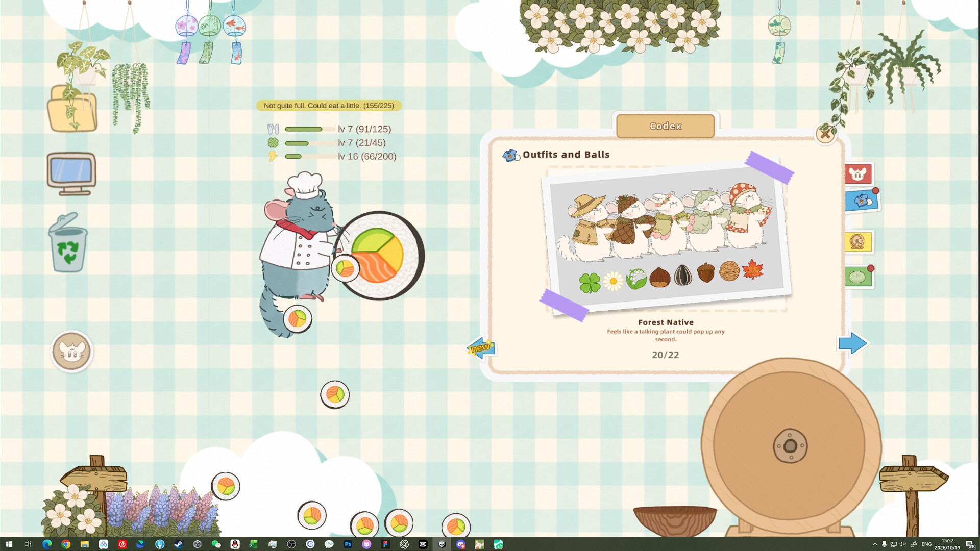Screen dimensions: 980x551
Task: Click the clover luck stat icon
Action: click(x=273, y=143)
